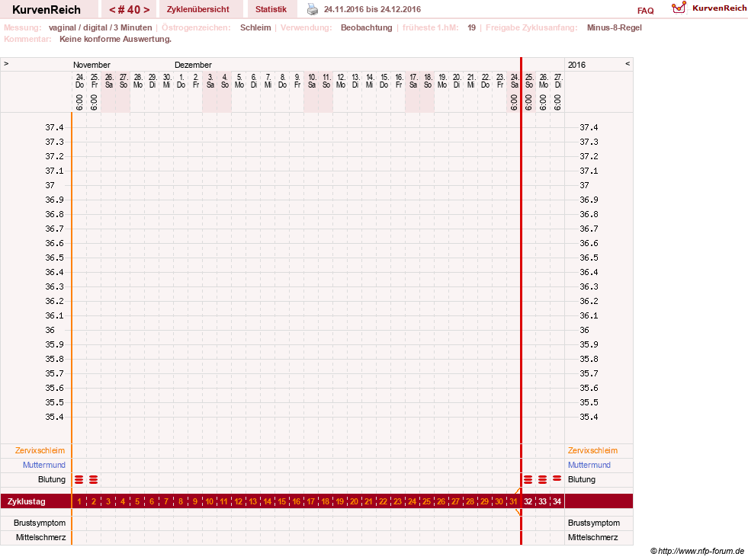Open the nfp-forum.de link
Image resolution: width=748 pixels, height=560 pixels.
[x=698, y=552]
